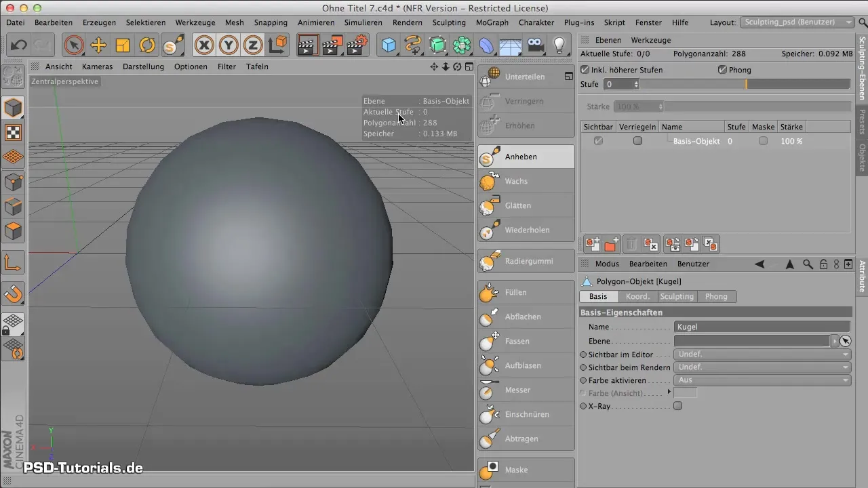This screenshot has height=488, width=868.
Task: Open the Presets side tab
Action: tap(862, 121)
